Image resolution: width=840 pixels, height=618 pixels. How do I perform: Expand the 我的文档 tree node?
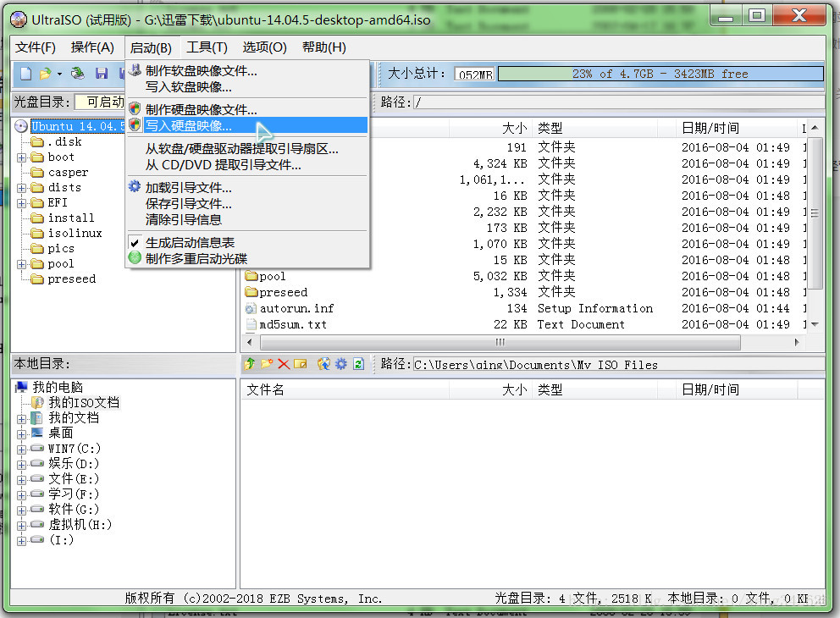click(21, 419)
